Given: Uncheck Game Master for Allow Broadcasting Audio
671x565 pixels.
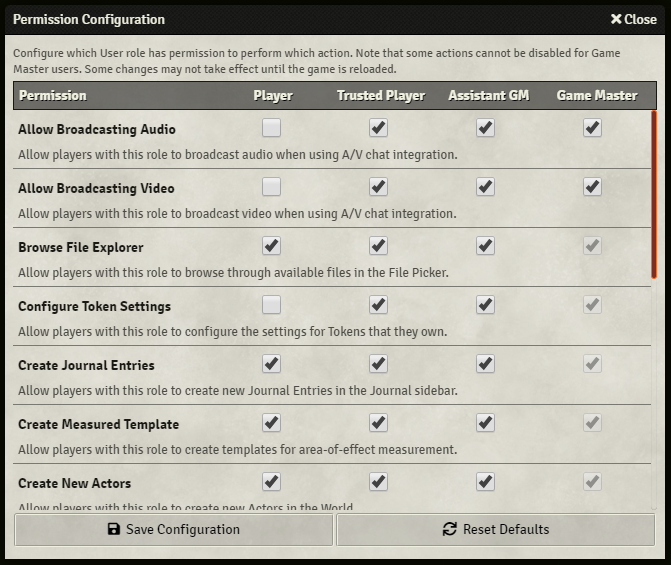Looking at the screenshot, I should pyautogui.click(x=592, y=128).
